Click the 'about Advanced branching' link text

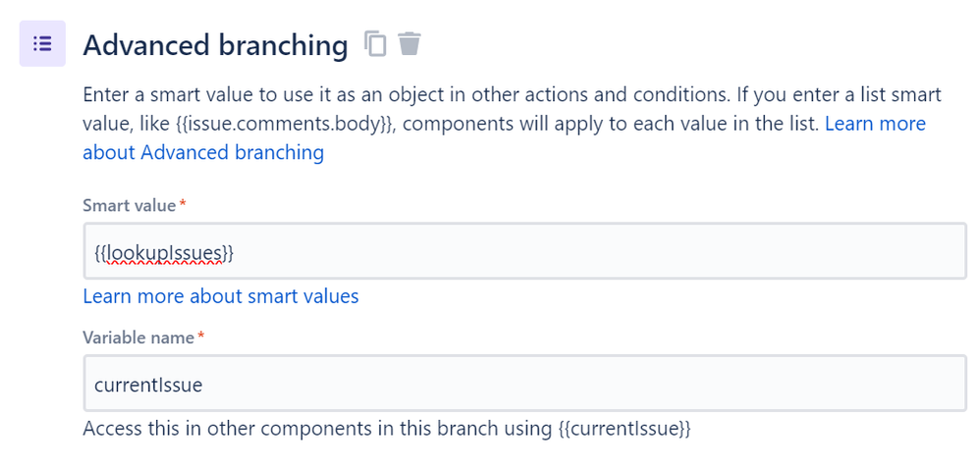(x=203, y=152)
